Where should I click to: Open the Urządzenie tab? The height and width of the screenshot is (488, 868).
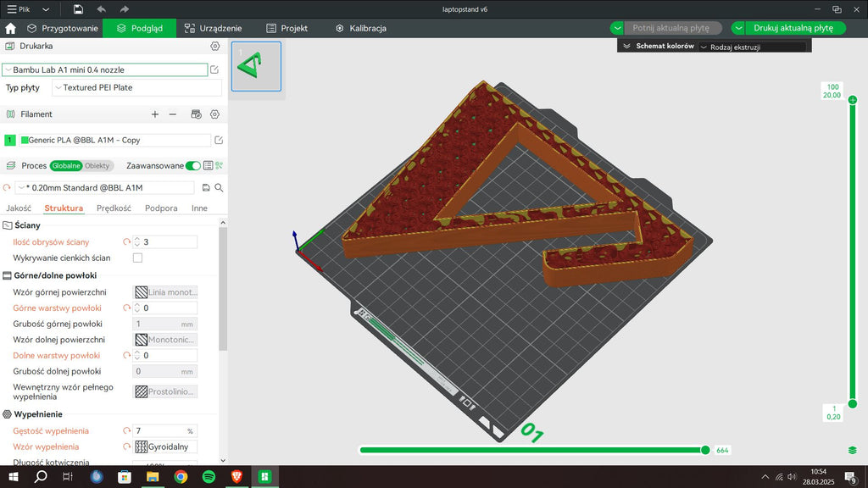(x=213, y=28)
